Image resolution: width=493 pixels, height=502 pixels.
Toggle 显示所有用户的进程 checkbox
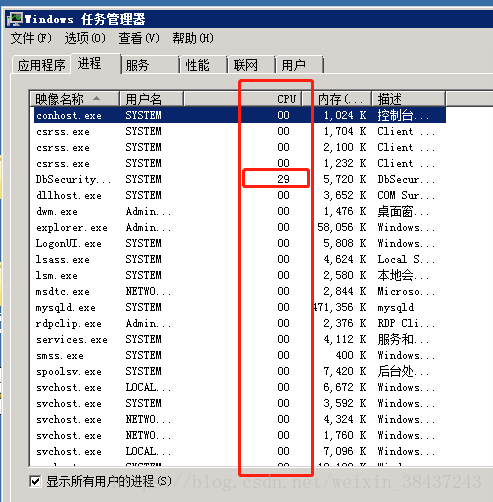[x=35, y=481]
